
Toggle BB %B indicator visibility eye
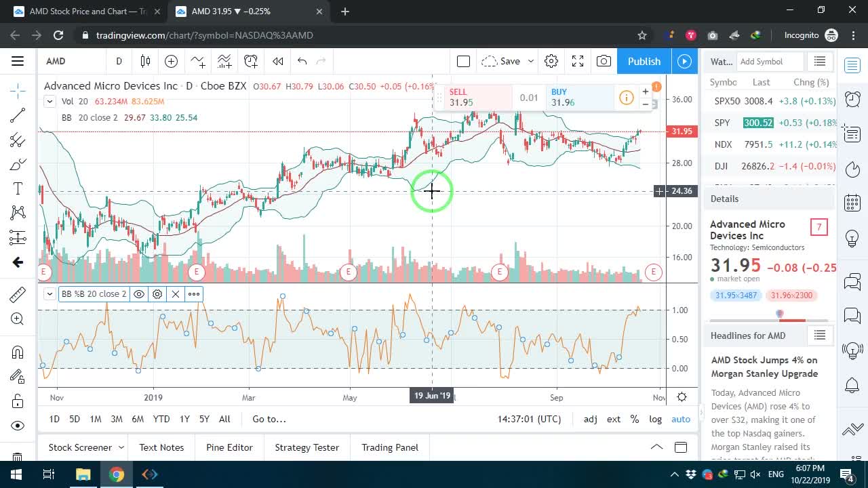coord(139,293)
